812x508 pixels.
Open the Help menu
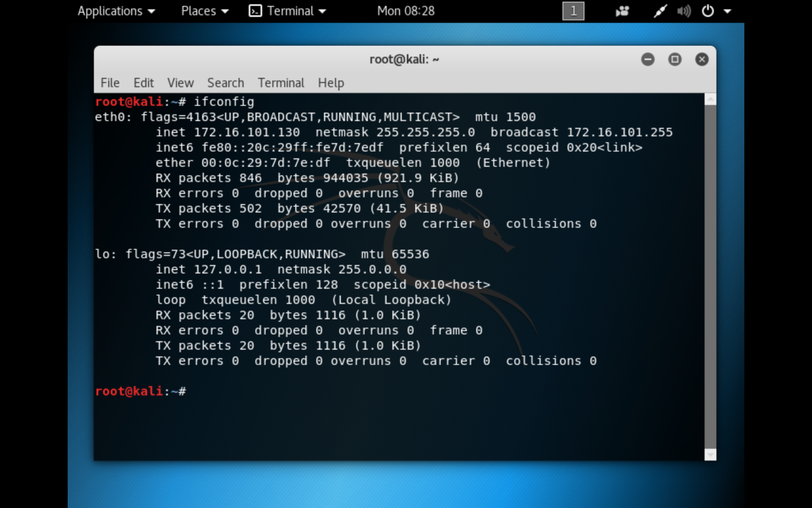(x=331, y=83)
